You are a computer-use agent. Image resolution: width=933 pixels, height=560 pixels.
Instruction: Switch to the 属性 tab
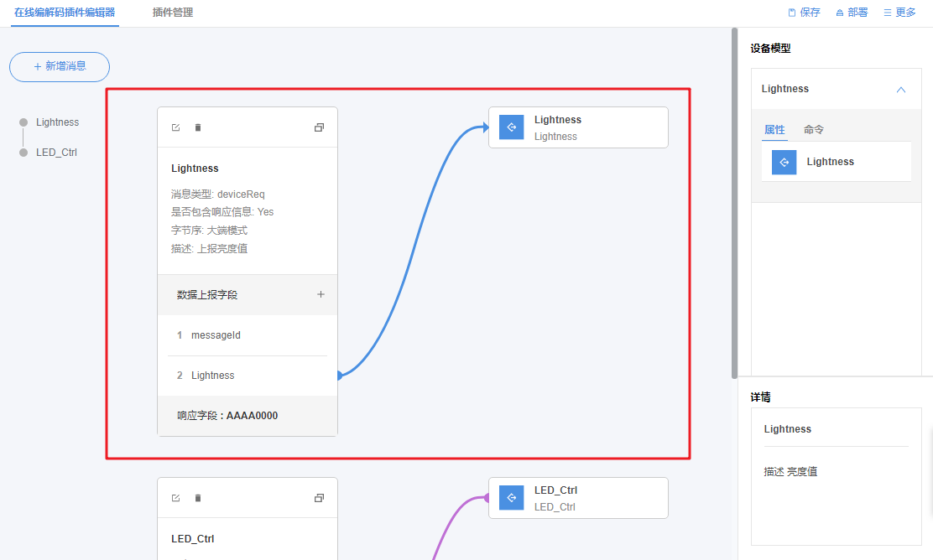(774, 130)
